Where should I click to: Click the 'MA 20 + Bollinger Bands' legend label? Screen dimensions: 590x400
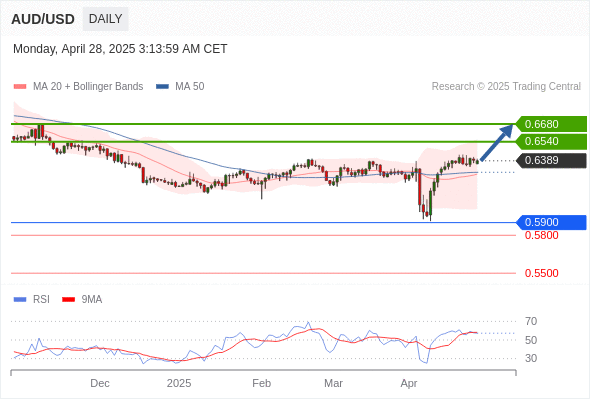coord(88,87)
